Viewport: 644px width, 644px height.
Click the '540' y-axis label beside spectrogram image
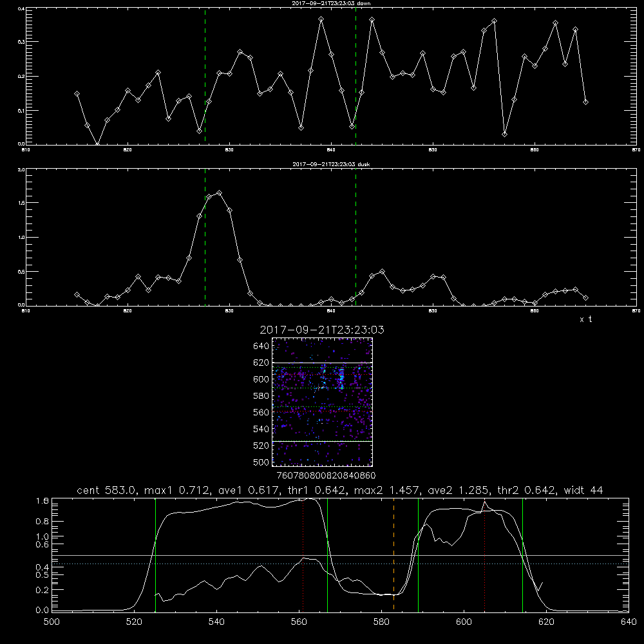(261, 429)
